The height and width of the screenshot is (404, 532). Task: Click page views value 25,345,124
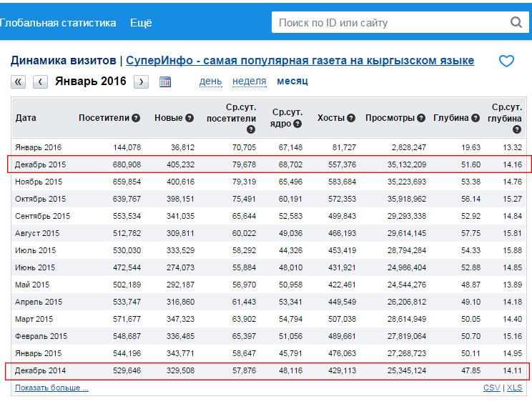tap(406, 371)
